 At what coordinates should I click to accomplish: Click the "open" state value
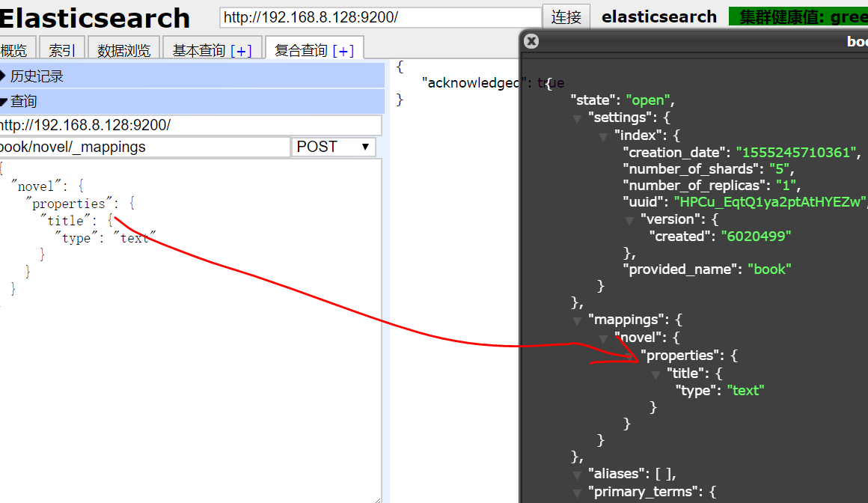point(648,100)
